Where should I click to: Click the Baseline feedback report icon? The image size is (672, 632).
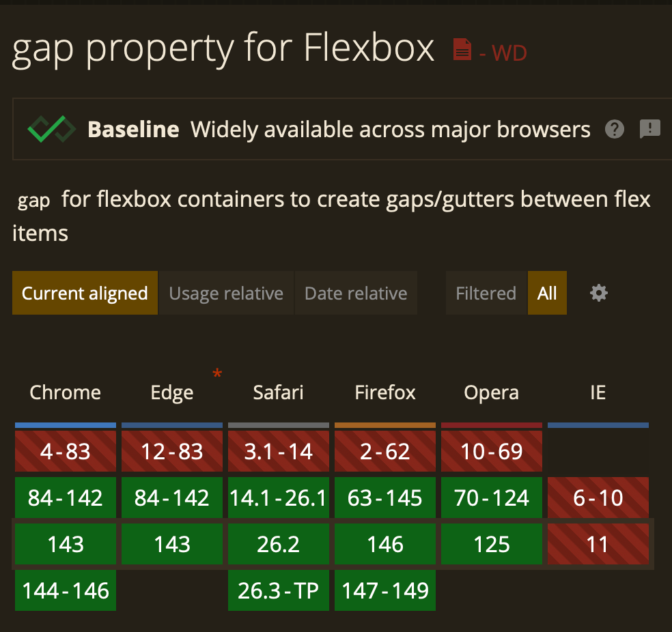click(x=649, y=128)
